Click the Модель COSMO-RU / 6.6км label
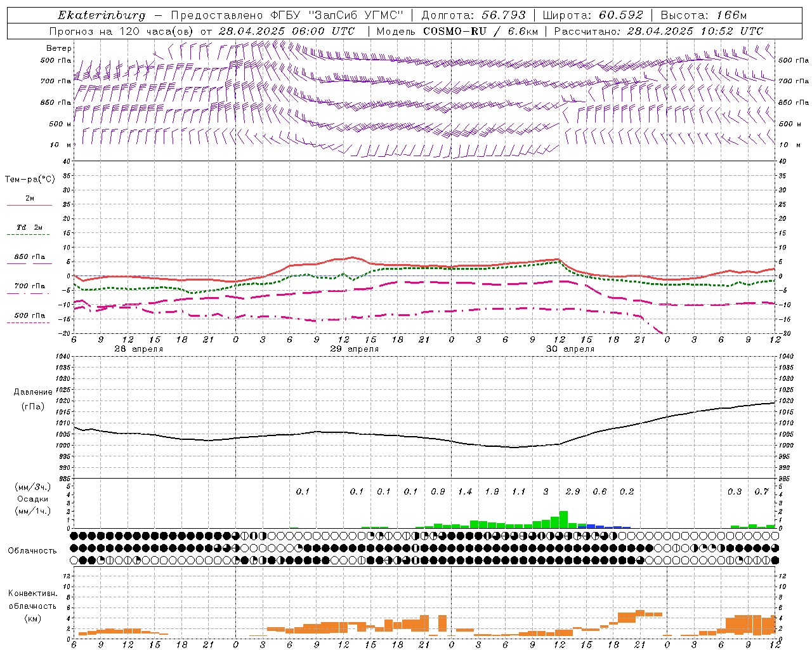Image resolution: width=812 pixels, height=650 pixels. point(457,31)
